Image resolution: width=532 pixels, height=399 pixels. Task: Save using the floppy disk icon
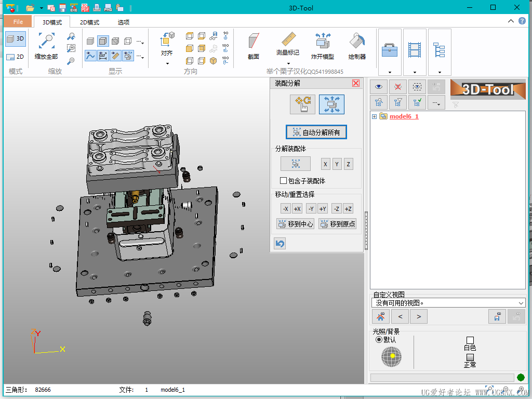tap(62, 8)
